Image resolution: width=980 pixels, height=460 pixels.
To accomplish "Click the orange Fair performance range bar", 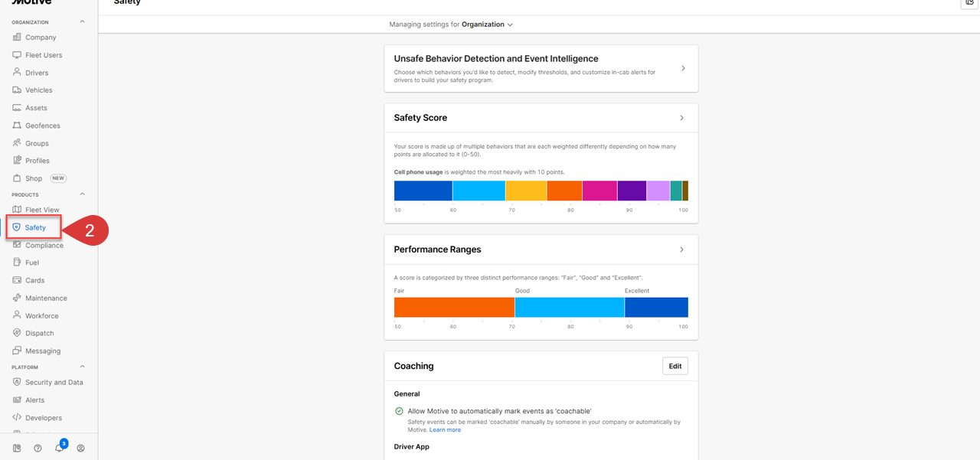I will tap(454, 307).
